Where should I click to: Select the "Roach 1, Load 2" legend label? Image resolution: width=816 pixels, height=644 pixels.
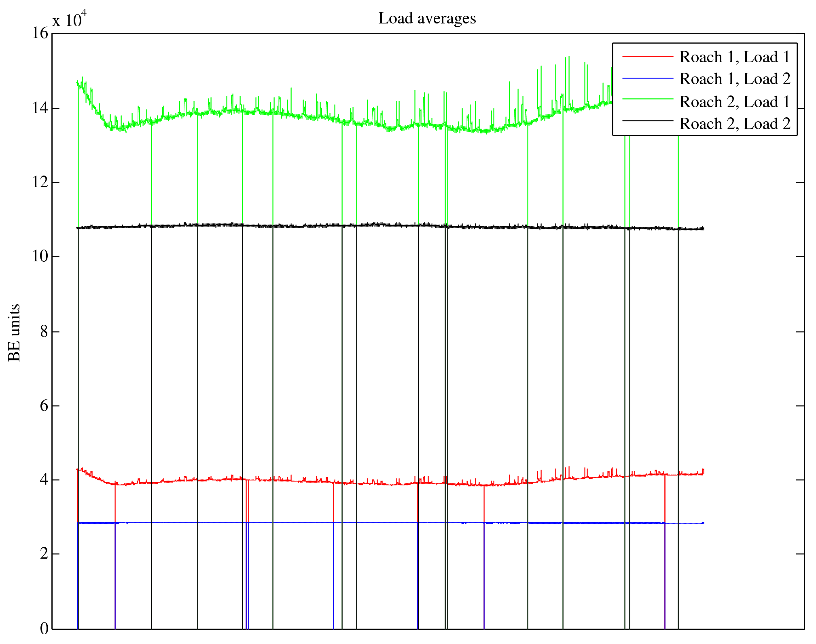(x=734, y=79)
